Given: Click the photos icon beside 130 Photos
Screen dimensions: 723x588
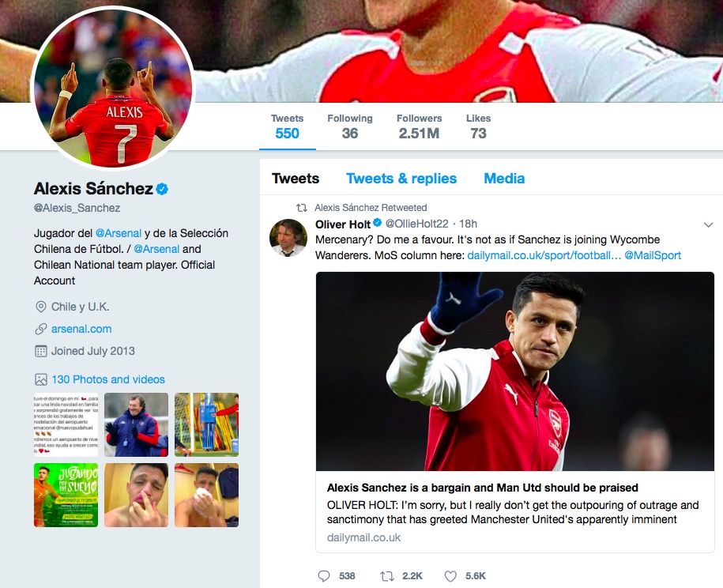Looking at the screenshot, I should click(41, 379).
